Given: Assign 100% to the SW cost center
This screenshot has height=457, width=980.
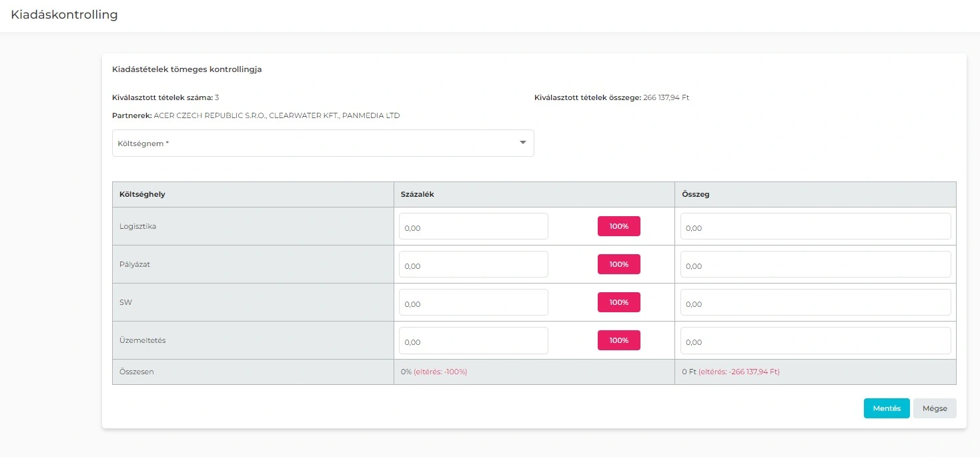Looking at the screenshot, I should point(618,302).
